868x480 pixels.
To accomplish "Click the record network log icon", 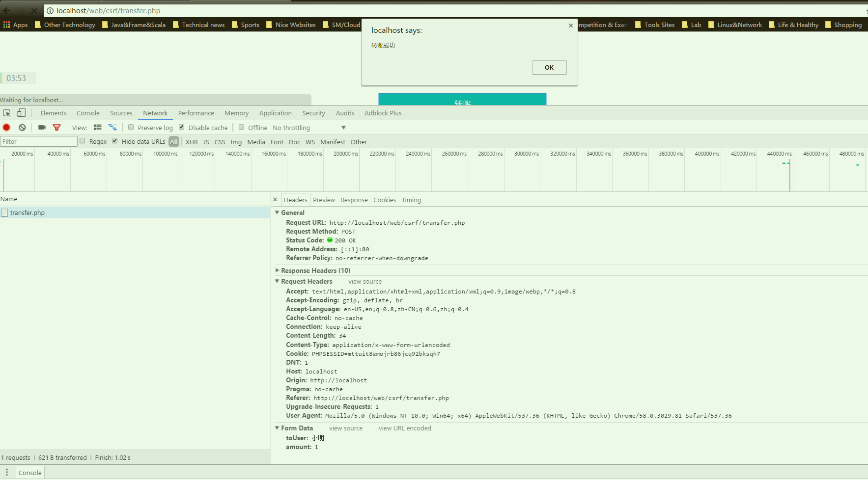I will coord(6,128).
